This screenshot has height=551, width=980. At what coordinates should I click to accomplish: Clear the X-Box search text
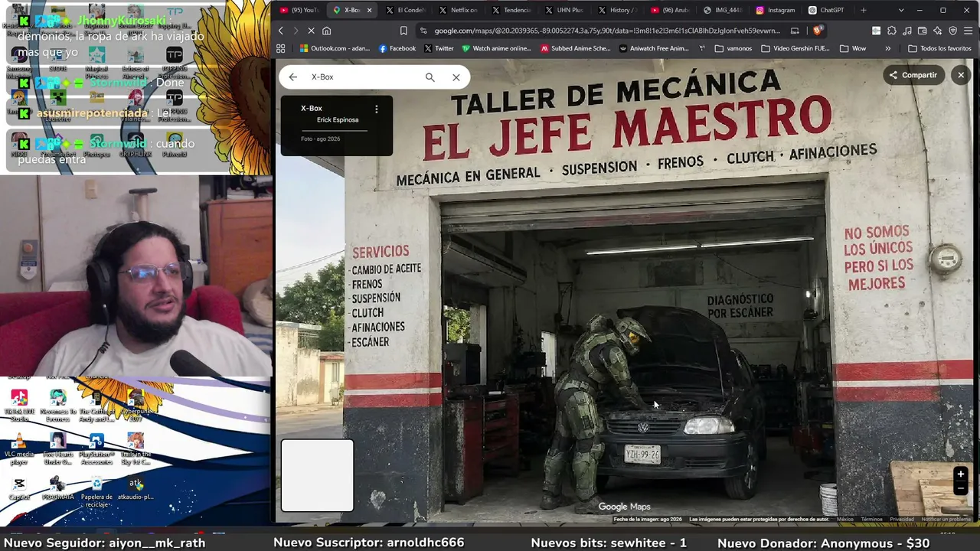tap(456, 77)
